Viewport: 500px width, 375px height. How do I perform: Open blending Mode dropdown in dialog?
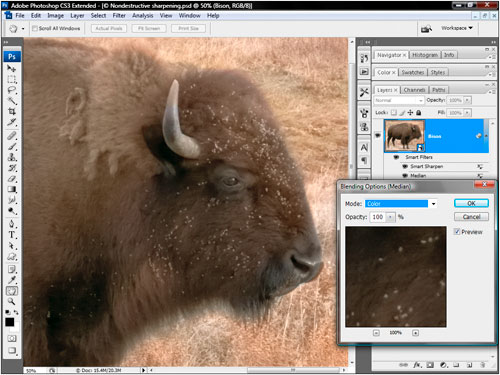point(433,204)
